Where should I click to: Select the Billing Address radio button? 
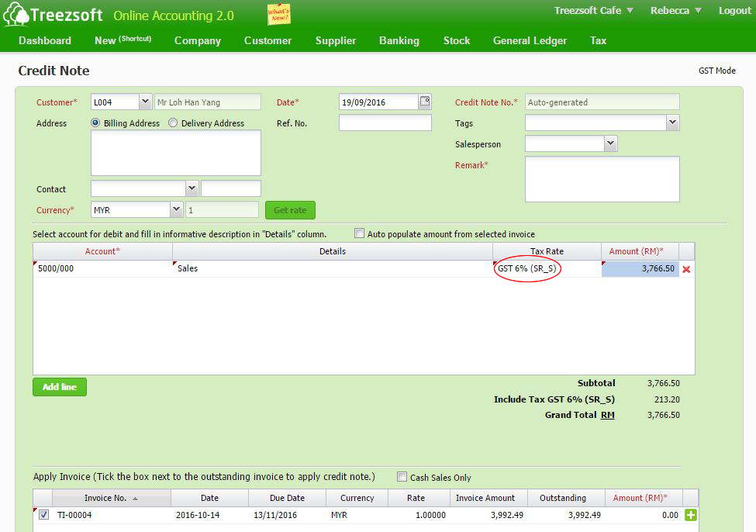[96, 123]
